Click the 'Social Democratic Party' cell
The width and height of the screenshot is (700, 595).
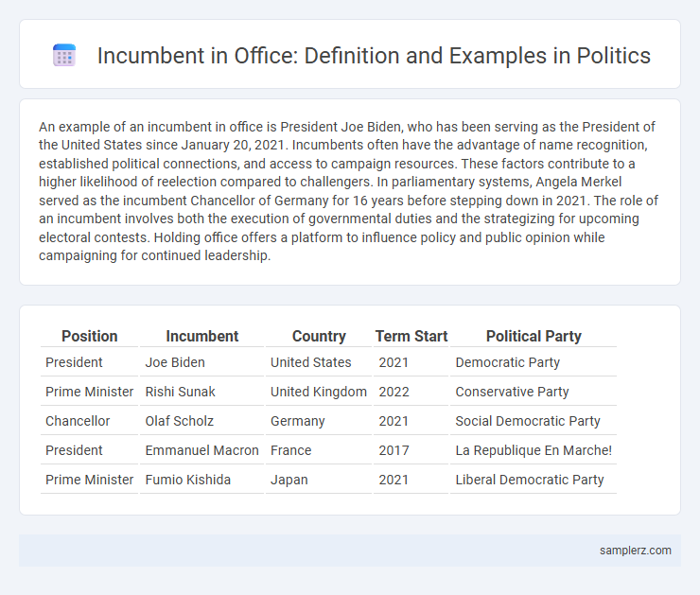tap(534, 421)
